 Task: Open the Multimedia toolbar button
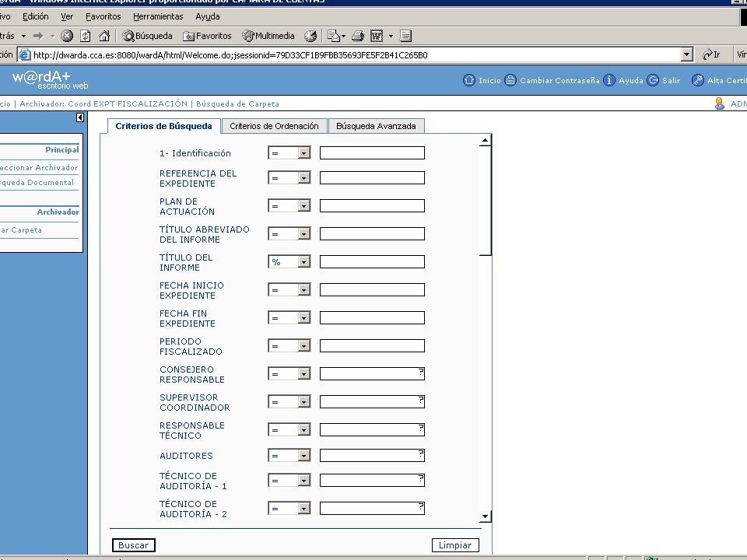(268, 36)
